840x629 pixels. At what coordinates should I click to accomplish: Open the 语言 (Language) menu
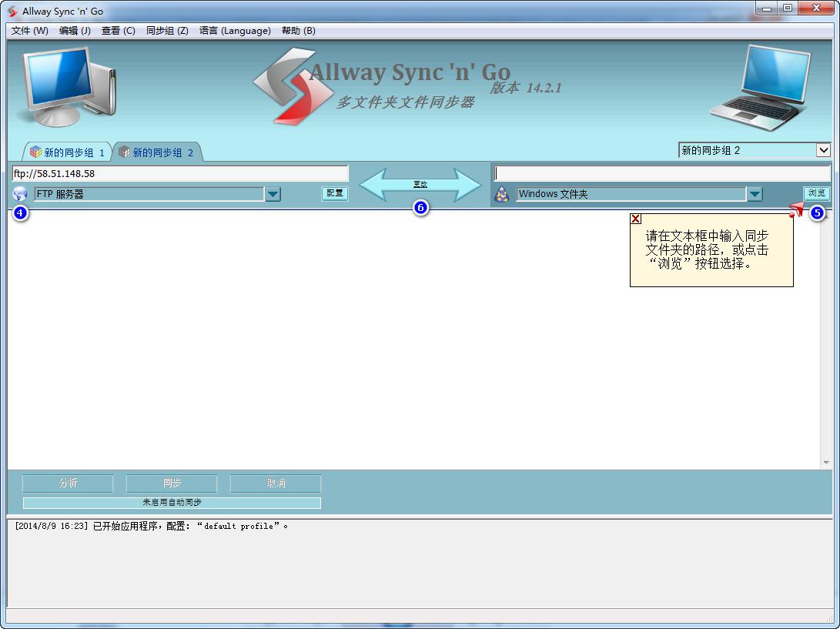tap(235, 31)
